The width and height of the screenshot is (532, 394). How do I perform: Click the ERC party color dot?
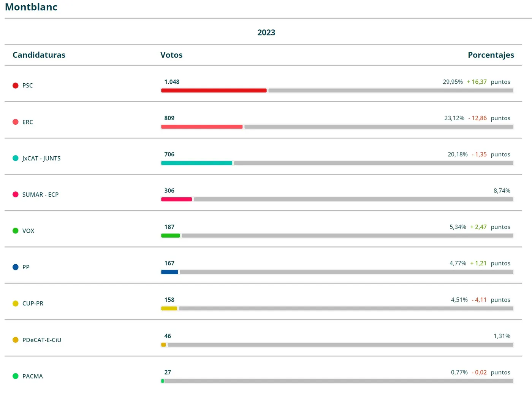16,122
